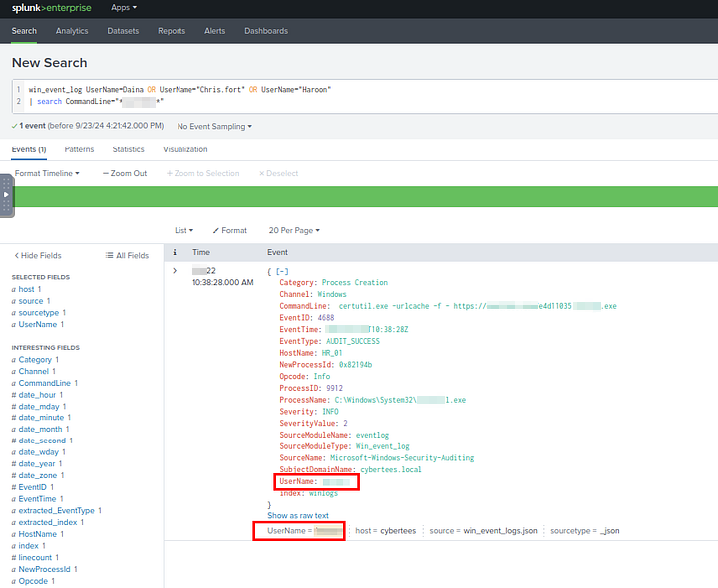Select UserName under Selected Fields
The image size is (718, 588).
coord(38,325)
